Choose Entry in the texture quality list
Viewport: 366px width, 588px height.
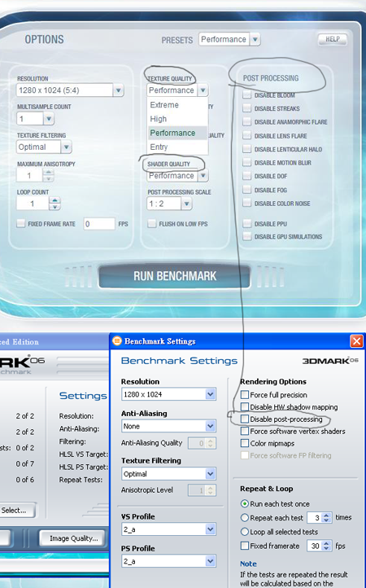pos(177,147)
